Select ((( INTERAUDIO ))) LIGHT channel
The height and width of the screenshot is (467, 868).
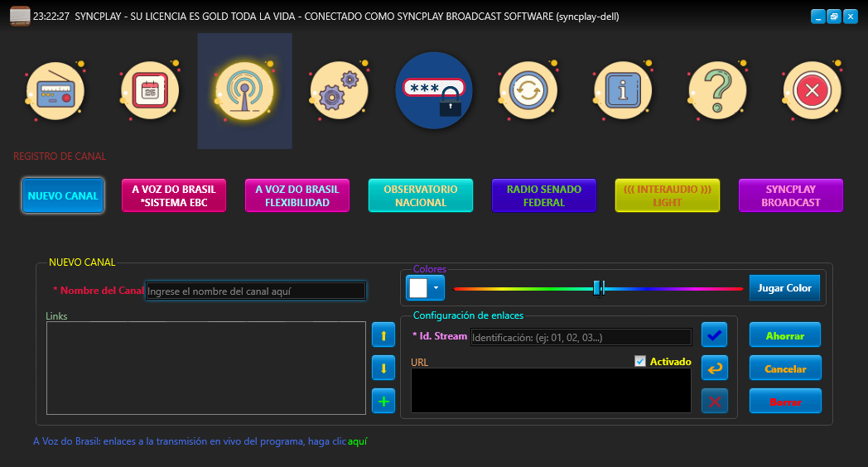(x=668, y=196)
